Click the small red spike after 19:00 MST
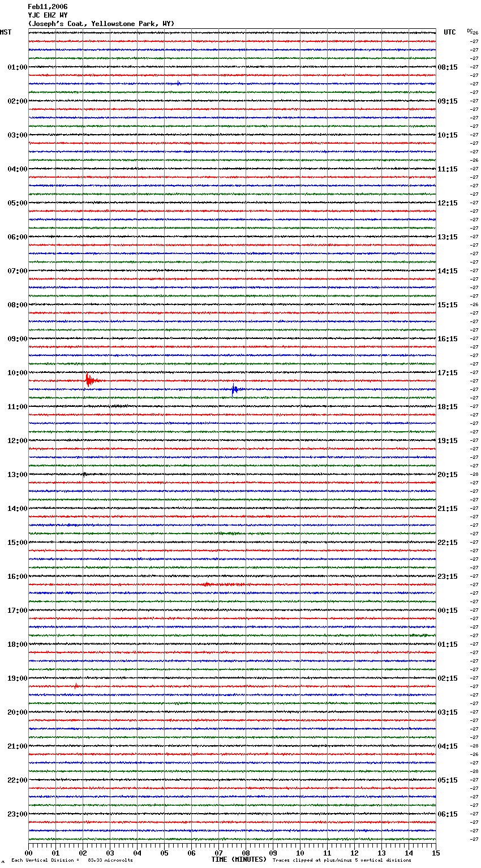Viewport: 481px width, 868px height. pyautogui.click(x=76, y=686)
